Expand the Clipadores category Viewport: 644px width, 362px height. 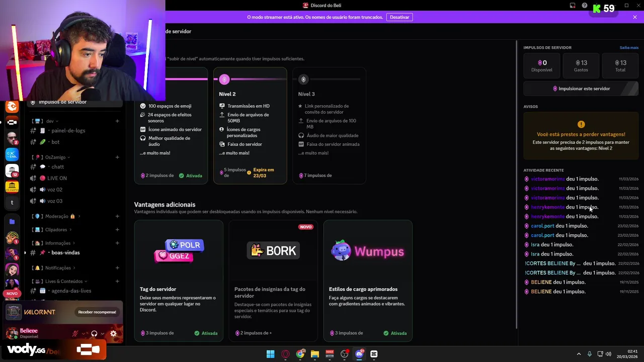(x=52, y=230)
